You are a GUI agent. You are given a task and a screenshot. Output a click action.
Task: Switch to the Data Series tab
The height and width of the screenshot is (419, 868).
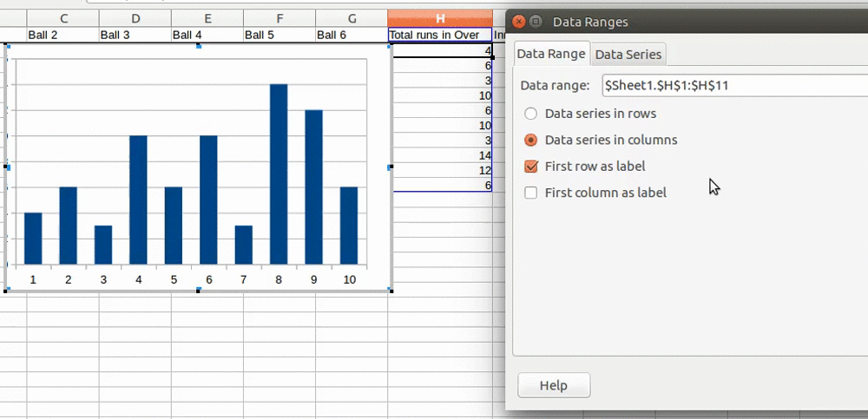coord(628,54)
